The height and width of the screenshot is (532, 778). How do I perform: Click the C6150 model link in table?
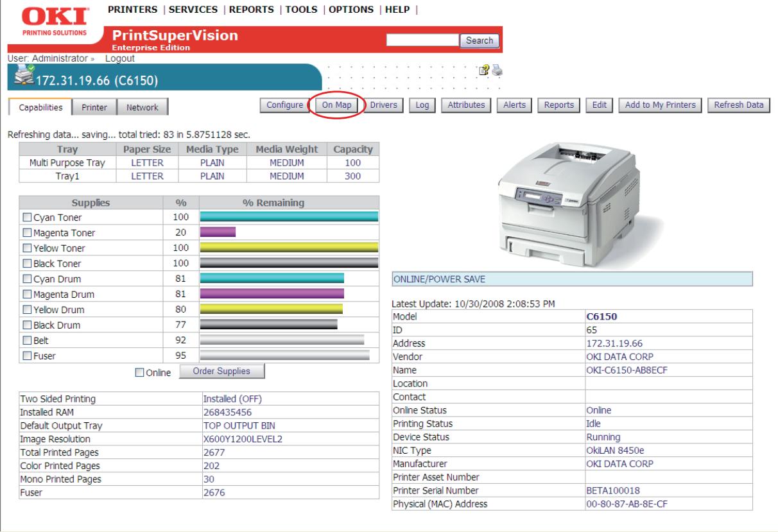(x=601, y=316)
